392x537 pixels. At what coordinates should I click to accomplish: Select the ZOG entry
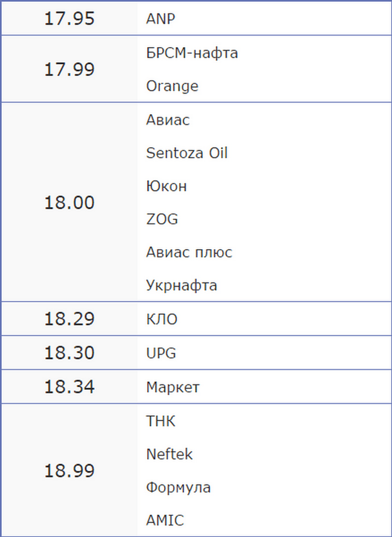pyautogui.click(x=162, y=219)
